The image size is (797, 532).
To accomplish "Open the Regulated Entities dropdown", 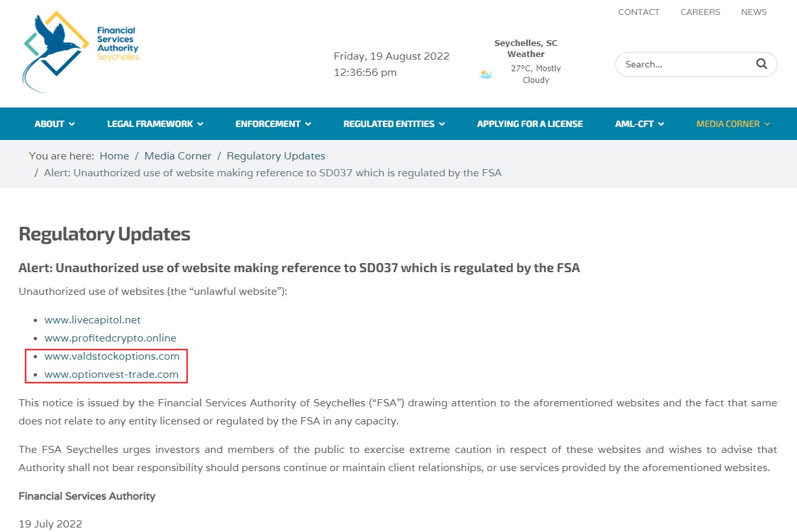I will 394,124.
